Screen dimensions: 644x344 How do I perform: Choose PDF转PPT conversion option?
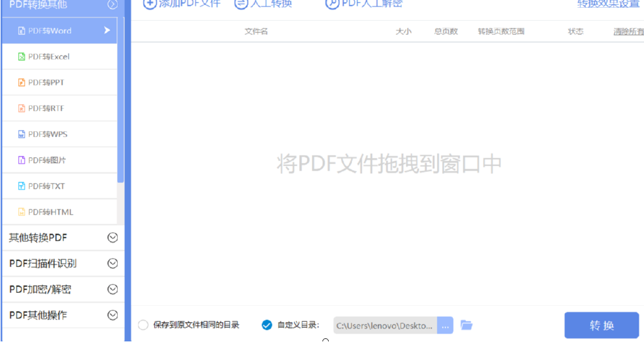coord(60,83)
